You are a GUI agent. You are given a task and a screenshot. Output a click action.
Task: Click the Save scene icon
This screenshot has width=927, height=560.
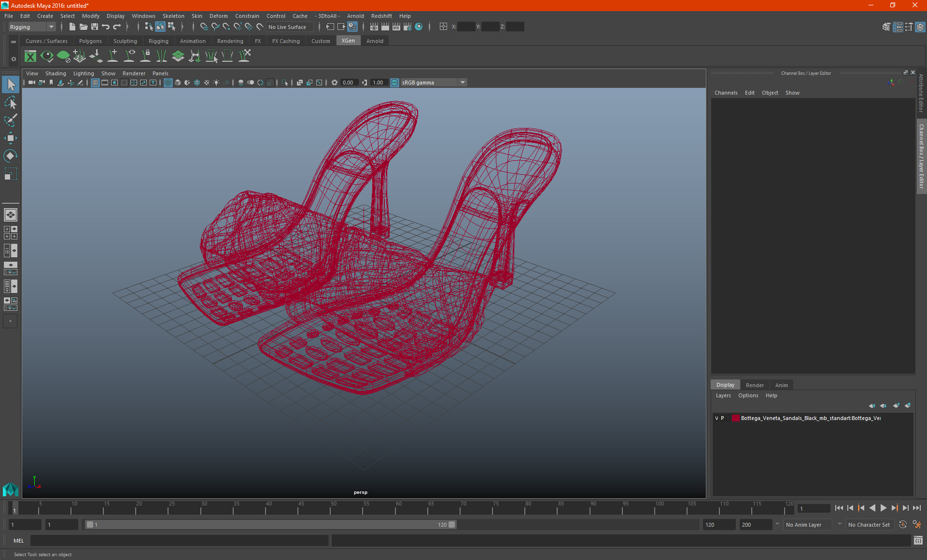click(95, 27)
